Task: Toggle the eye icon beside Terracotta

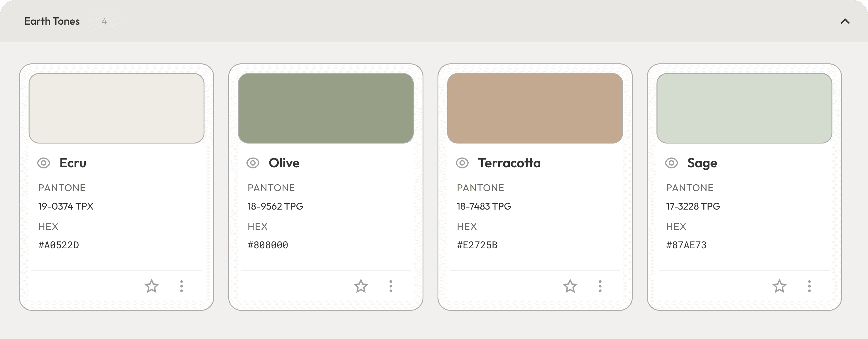Action: 462,163
